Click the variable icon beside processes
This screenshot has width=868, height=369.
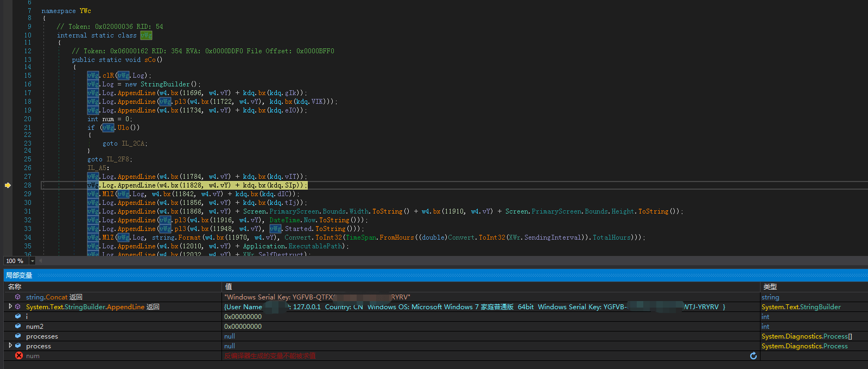point(18,336)
